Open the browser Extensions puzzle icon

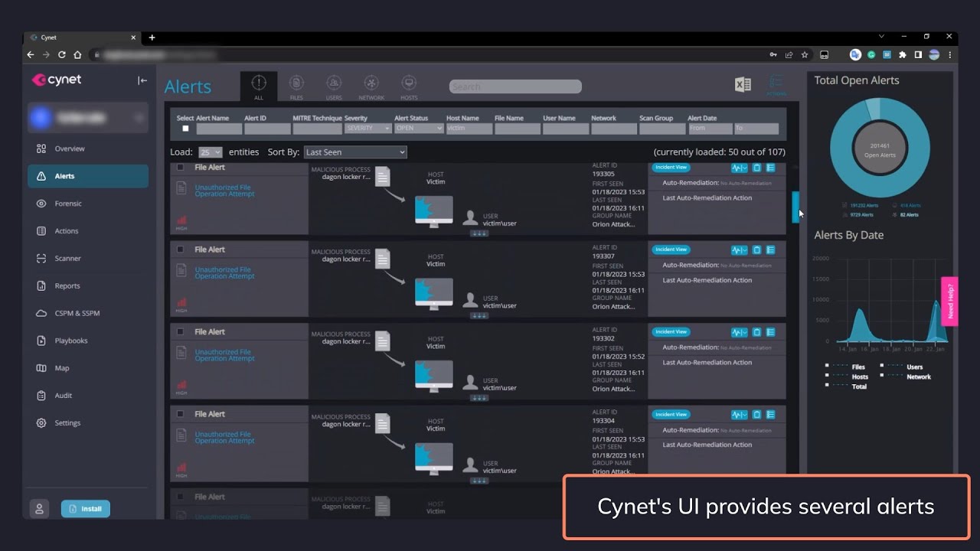(902, 54)
